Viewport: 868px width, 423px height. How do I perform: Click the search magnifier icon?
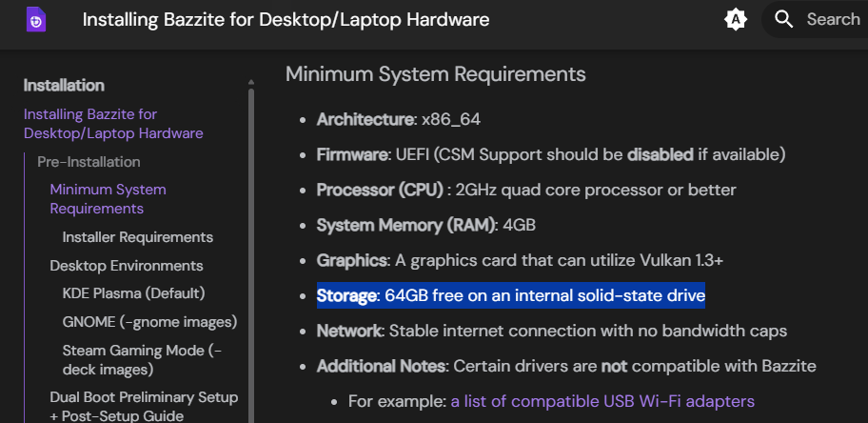coord(784,19)
